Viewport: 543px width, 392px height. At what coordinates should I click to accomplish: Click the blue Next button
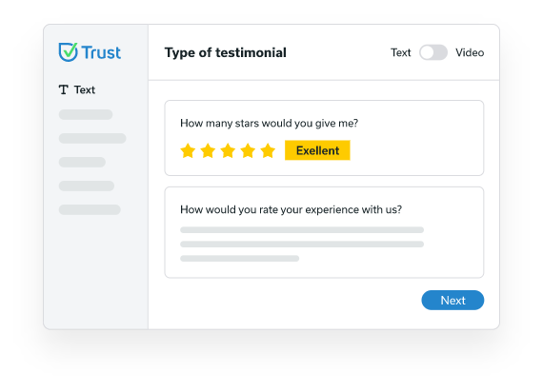pos(452,300)
